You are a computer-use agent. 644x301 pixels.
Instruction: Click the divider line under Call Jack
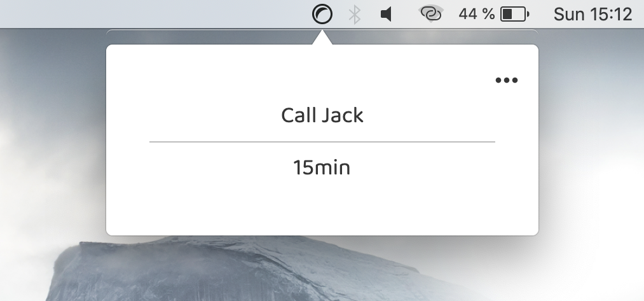coord(322,141)
